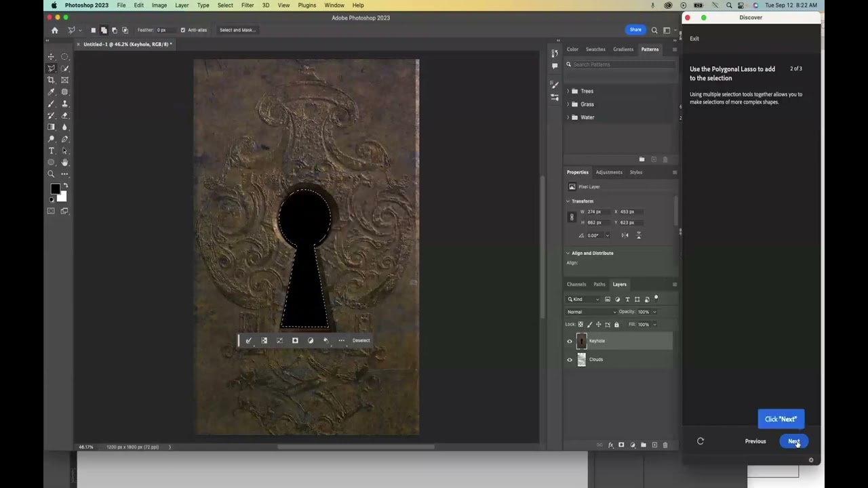Select the Brush tool
The width and height of the screenshot is (868, 488).
pos(51,104)
